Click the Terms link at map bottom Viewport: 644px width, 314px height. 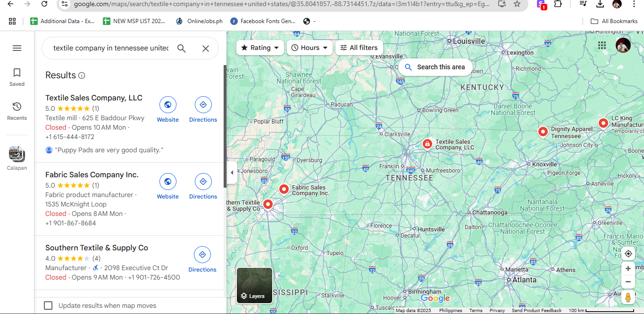tap(476, 311)
